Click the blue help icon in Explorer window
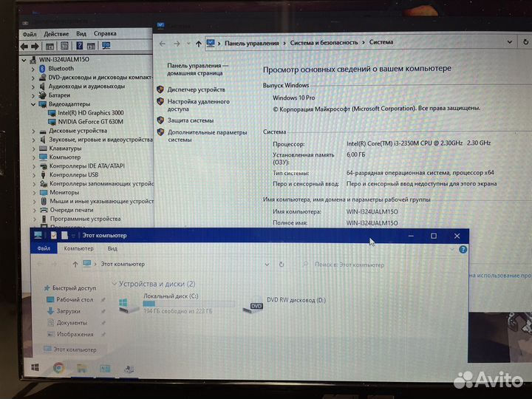The height and width of the screenshot is (399, 532). click(463, 250)
